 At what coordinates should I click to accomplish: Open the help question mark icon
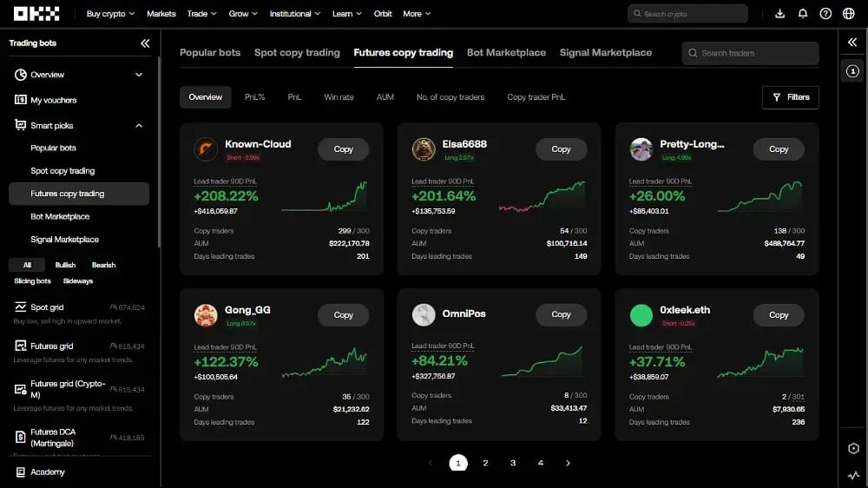click(x=825, y=13)
